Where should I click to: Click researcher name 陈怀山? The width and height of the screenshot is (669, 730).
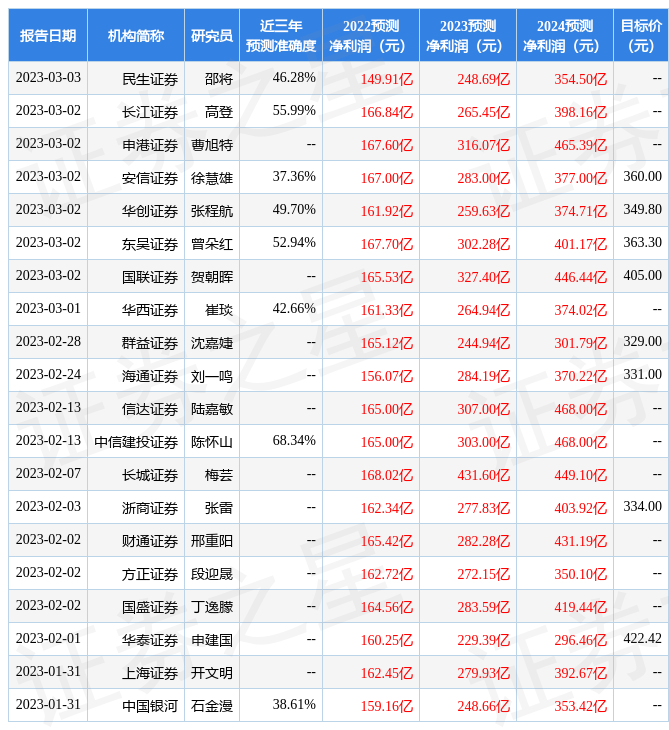[x=212, y=442]
